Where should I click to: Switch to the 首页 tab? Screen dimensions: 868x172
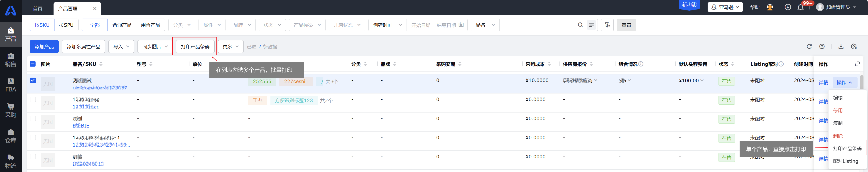point(38,8)
